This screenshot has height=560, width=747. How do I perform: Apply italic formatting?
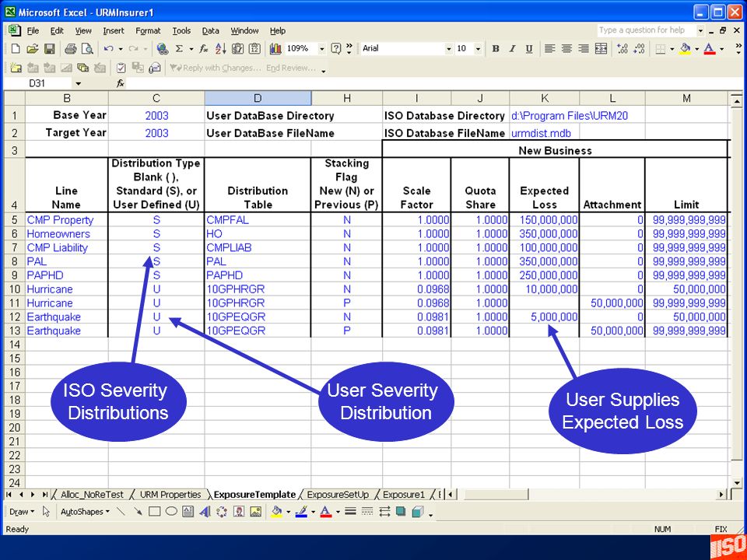(x=512, y=48)
